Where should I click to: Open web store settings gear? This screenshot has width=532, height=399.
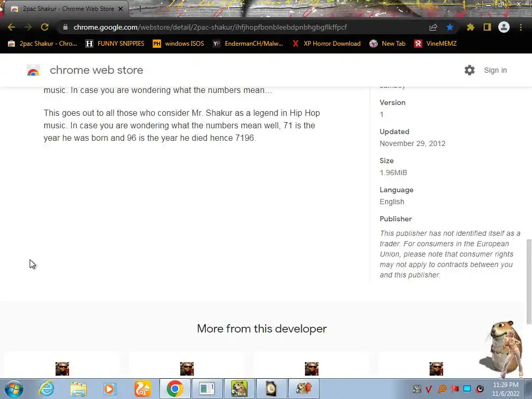tap(470, 70)
